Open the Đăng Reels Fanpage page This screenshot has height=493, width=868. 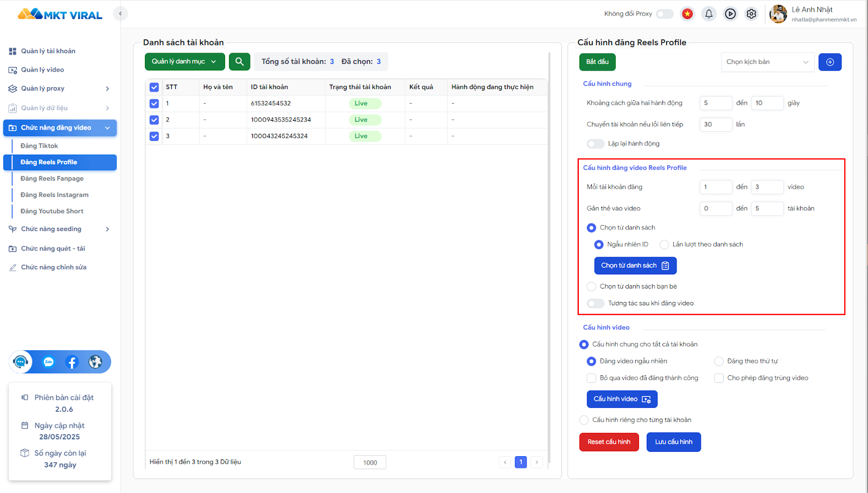point(52,178)
